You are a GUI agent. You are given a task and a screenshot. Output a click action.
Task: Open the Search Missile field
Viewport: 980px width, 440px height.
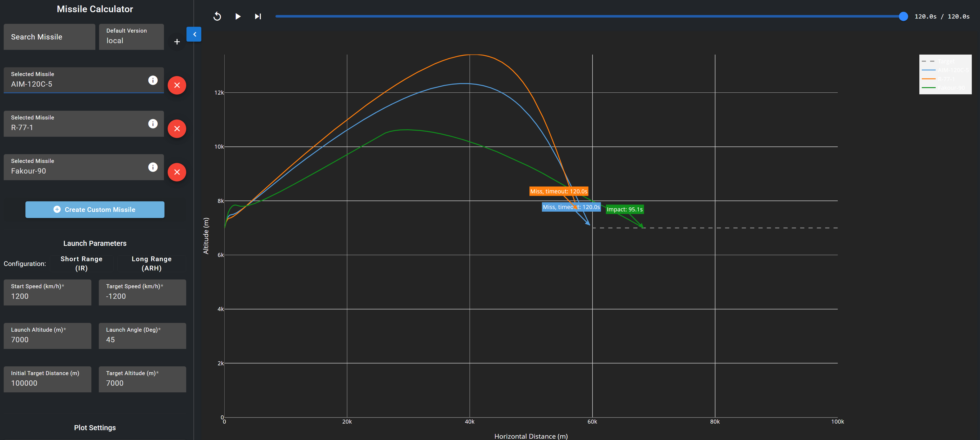(50, 37)
